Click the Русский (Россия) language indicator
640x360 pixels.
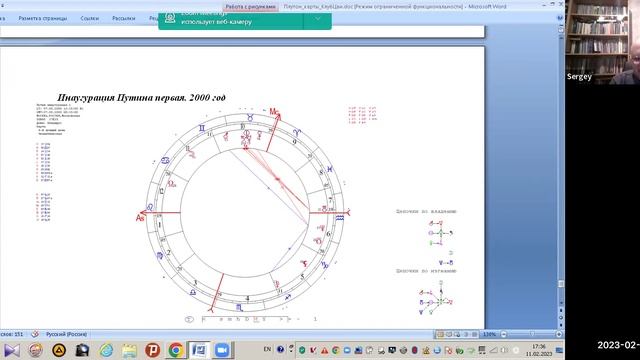pos(66,334)
